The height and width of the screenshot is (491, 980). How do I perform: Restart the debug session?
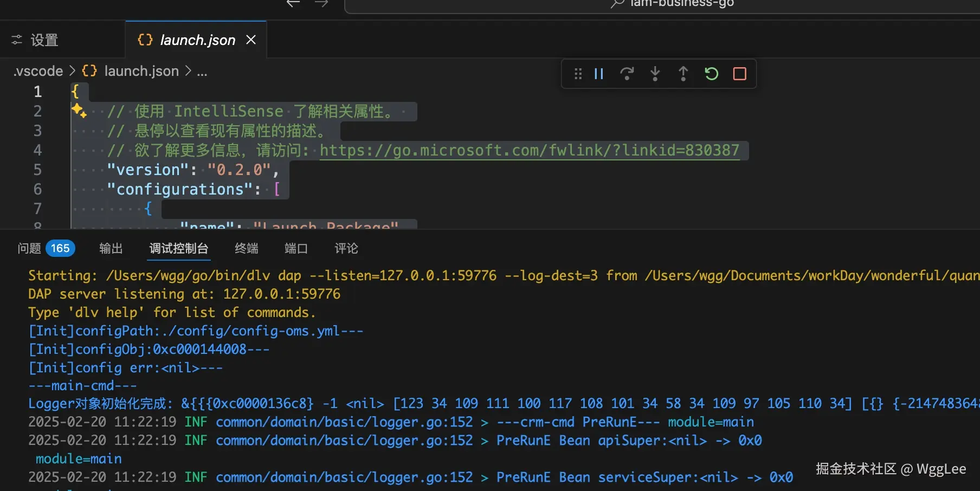click(712, 74)
